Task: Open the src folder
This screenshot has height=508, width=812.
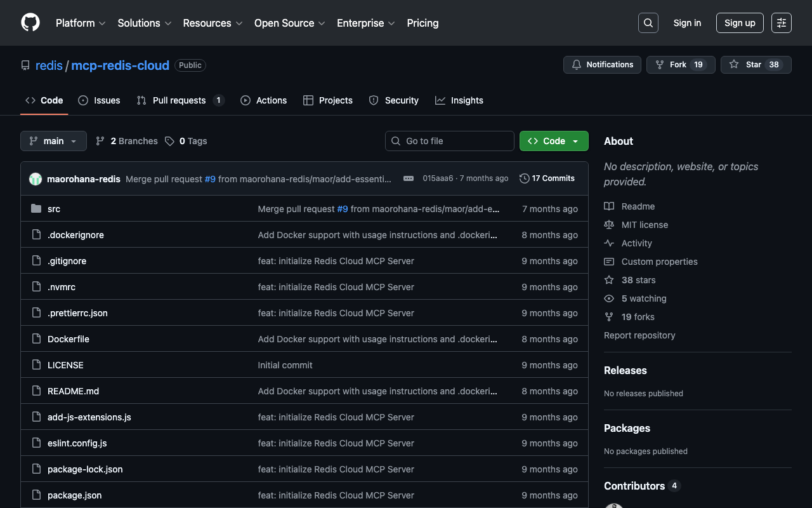Action: 54,209
